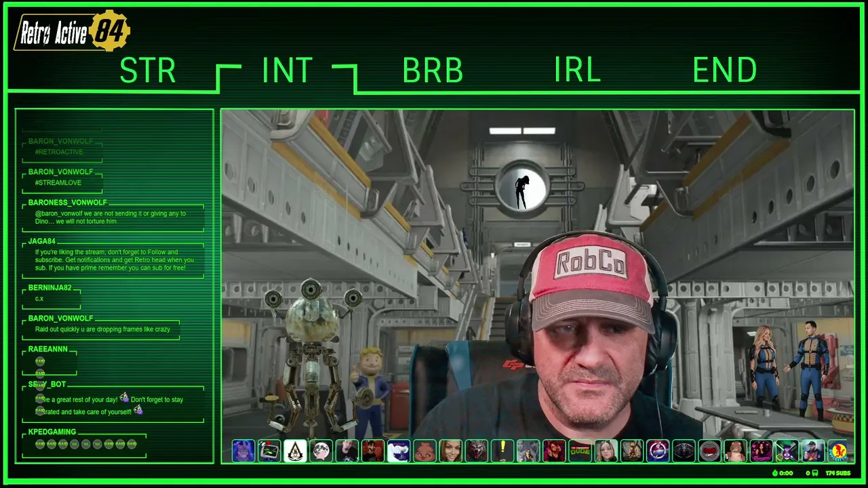Click the red lobster logo avatar
This screenshot has width=868, height=488.
[839, 451]
